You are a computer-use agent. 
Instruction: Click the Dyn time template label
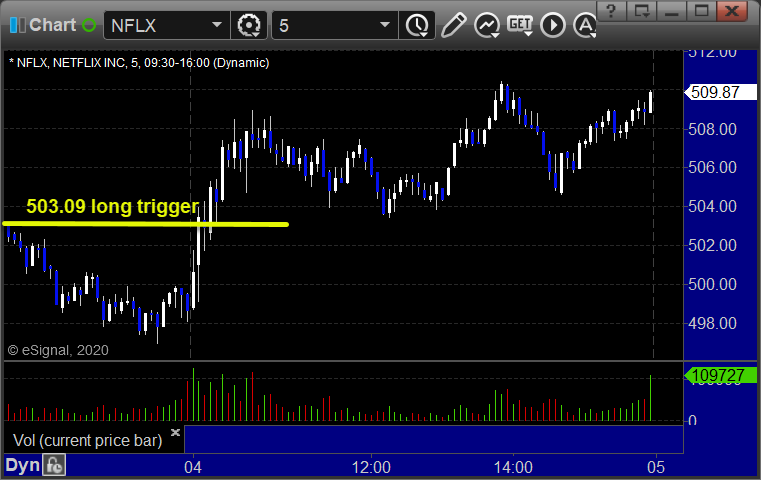[22, 465]
